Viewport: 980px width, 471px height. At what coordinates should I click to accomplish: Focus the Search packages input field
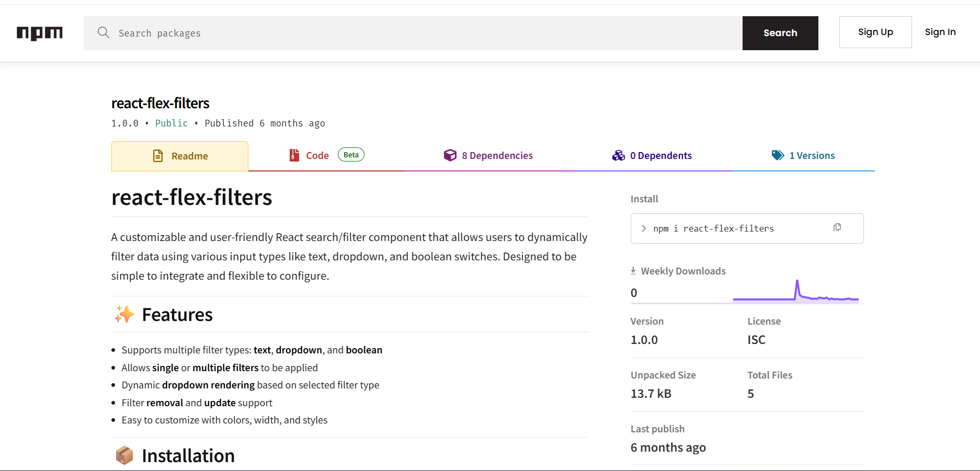(x=418, y=33)
